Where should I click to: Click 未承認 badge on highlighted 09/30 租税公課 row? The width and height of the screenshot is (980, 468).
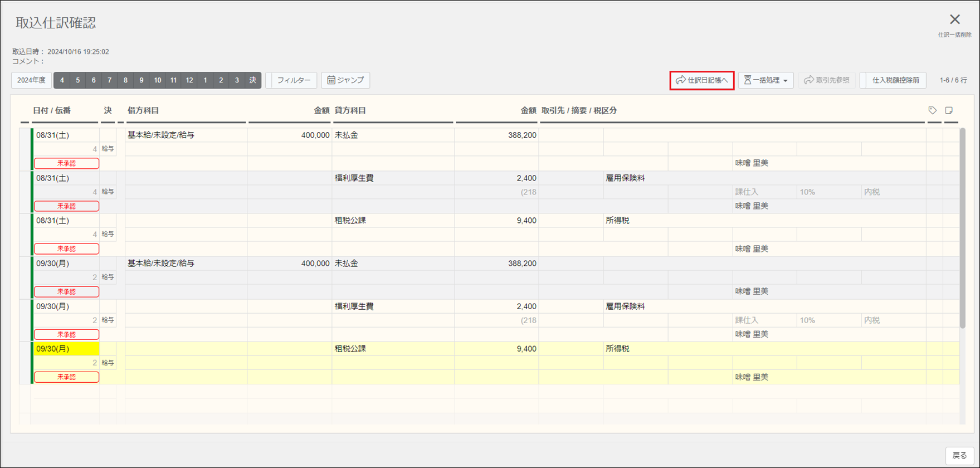tap(66, 377)
